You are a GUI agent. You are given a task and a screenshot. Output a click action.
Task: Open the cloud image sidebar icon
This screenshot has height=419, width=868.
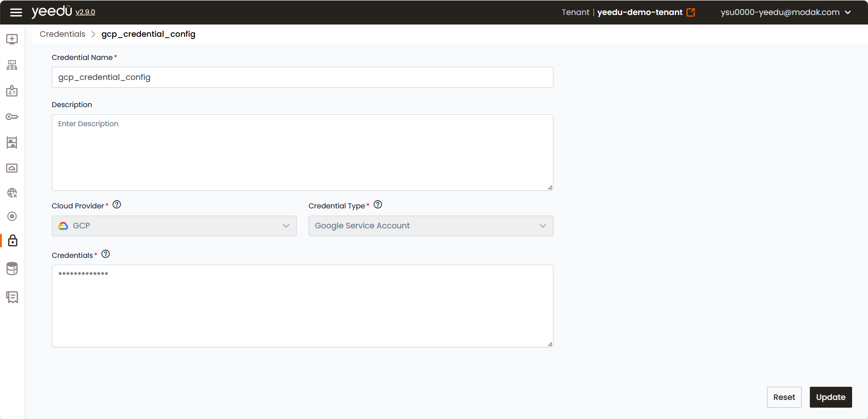12,168
